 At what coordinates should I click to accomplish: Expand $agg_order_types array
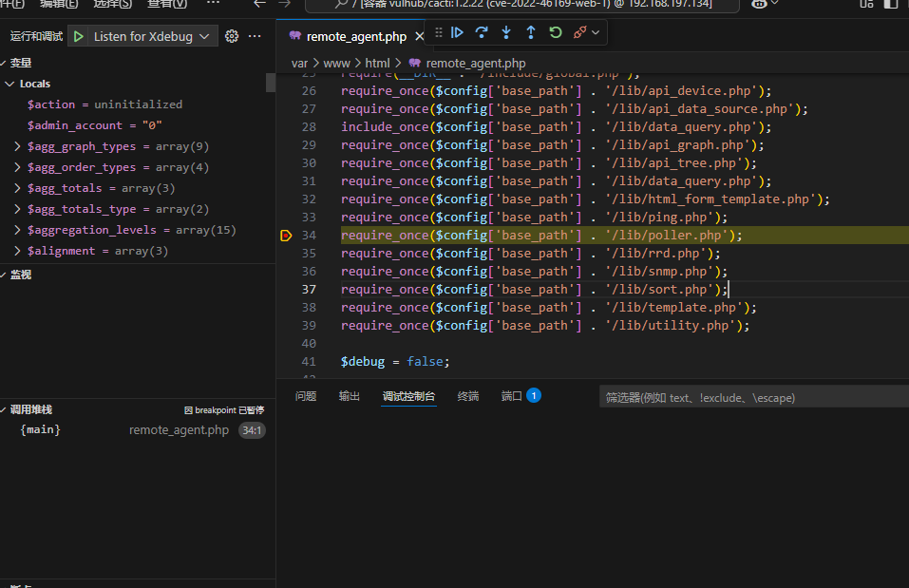(x=17, y=167)
